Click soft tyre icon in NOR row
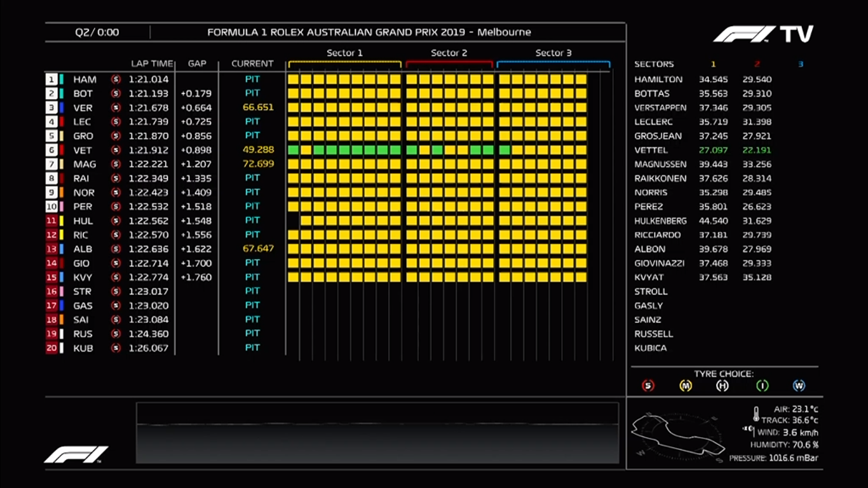868x488 pixels. pyautogui.click(x=116, y=193)
